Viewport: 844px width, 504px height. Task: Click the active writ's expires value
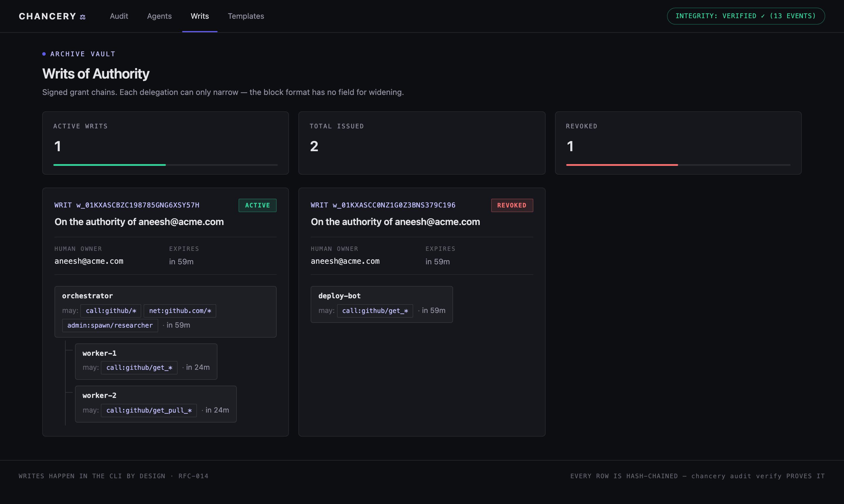point(181,261)
